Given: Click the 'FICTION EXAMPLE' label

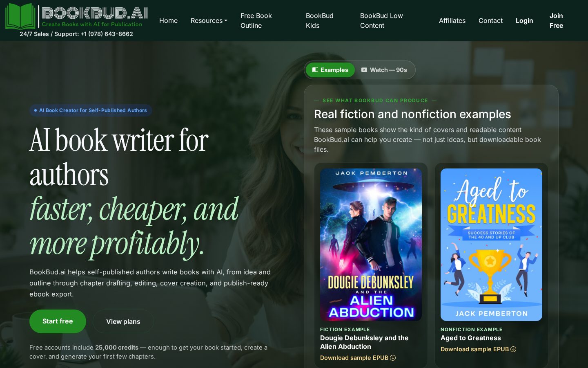Looking at the screenshot, I should [x=345, y=330].
